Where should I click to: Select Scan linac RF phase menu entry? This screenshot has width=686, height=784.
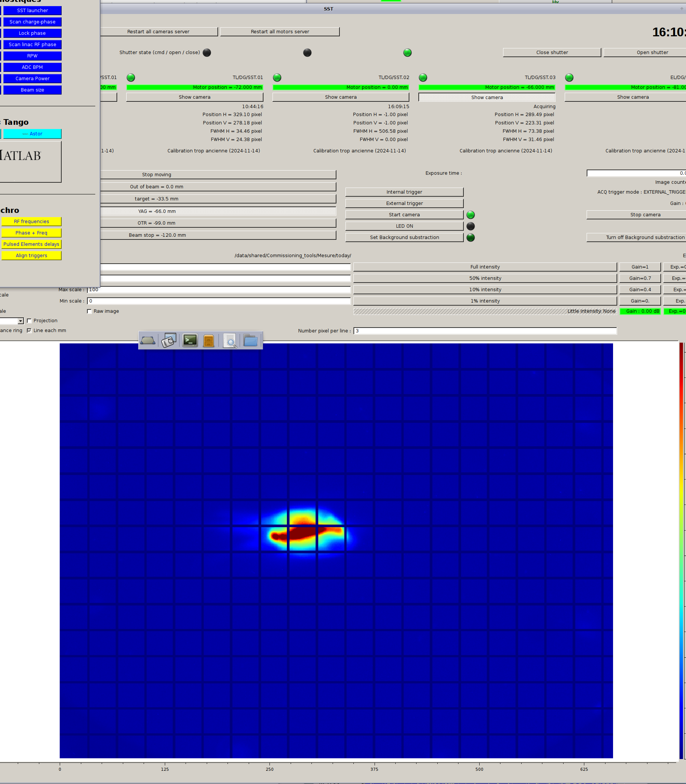33,44
